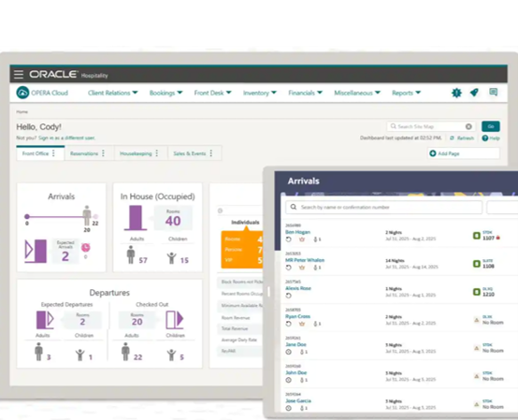Viewport: 518px width, 420px height.
Task: Open the hamburger menu beside Oracle logo
Action: [19, 74]
